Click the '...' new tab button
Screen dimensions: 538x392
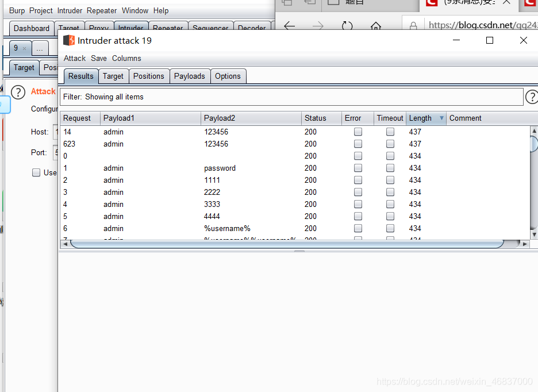pos(40,48)
